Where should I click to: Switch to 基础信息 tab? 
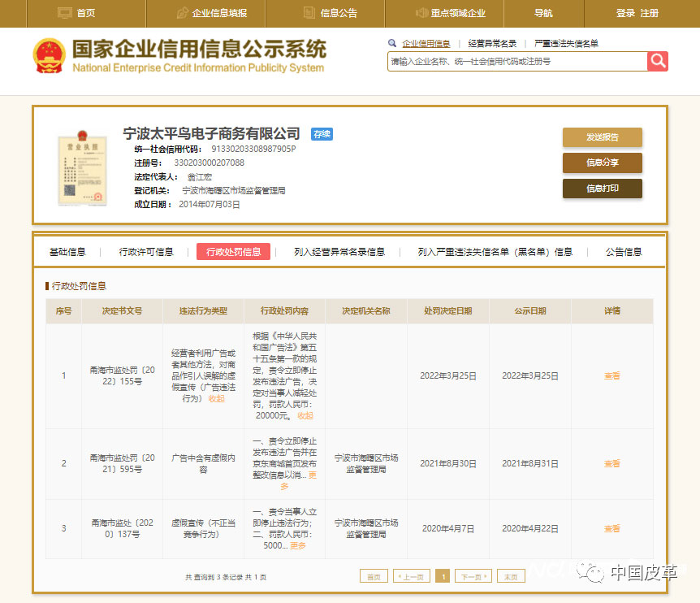(67, 252)
